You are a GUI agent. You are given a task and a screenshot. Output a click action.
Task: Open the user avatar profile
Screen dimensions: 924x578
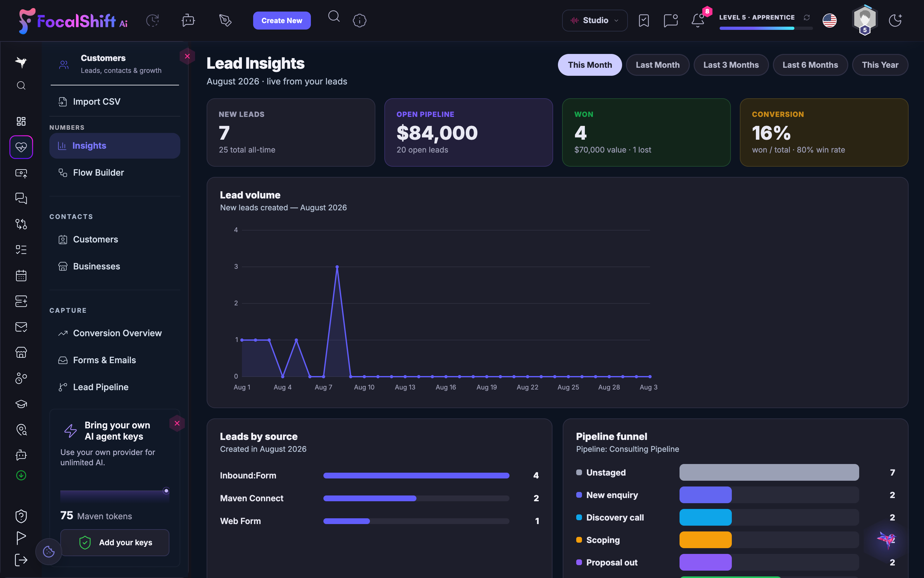(865, 19)
